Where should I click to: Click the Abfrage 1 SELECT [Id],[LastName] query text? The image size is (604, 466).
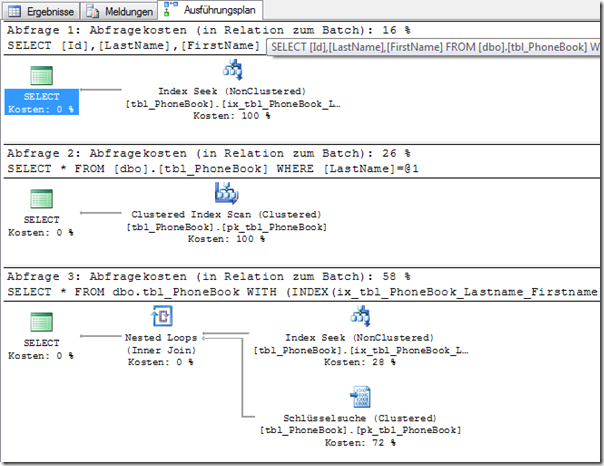point(133,45)
